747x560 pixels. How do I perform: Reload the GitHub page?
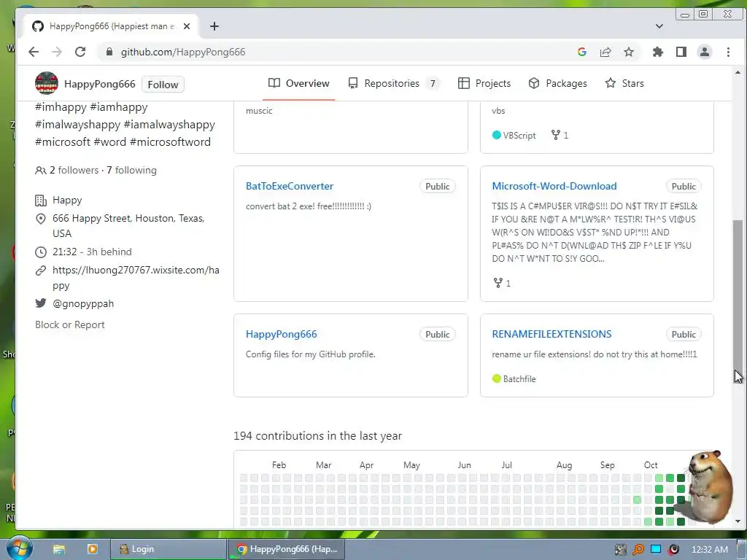pos(80,52)
